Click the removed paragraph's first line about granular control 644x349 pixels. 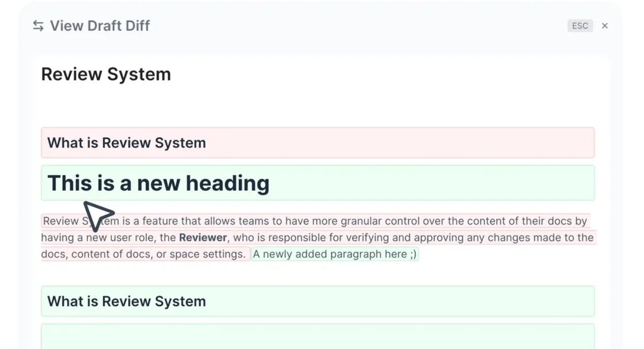pos(315,221)
